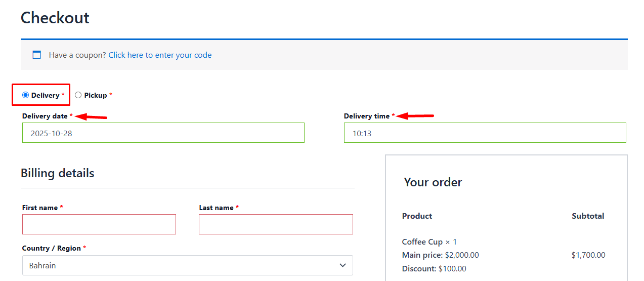Click the 'Country / Region' label
The image size is (644, 281).
52,248
